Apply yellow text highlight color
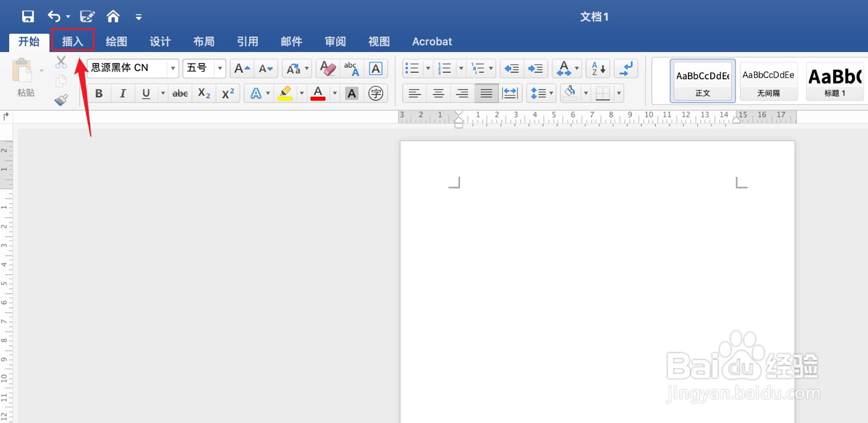This screenshot has width=868, height=423. click(x=285, y=93)
